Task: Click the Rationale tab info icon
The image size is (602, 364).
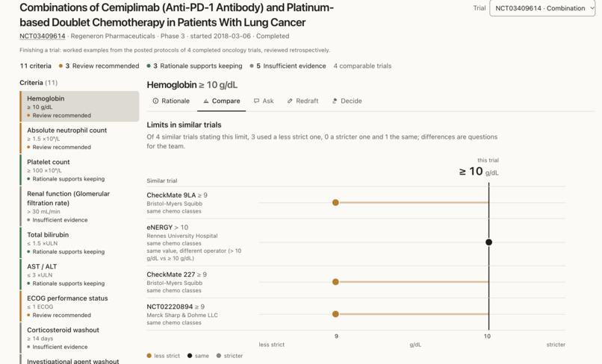Action: tap(155, 101)
